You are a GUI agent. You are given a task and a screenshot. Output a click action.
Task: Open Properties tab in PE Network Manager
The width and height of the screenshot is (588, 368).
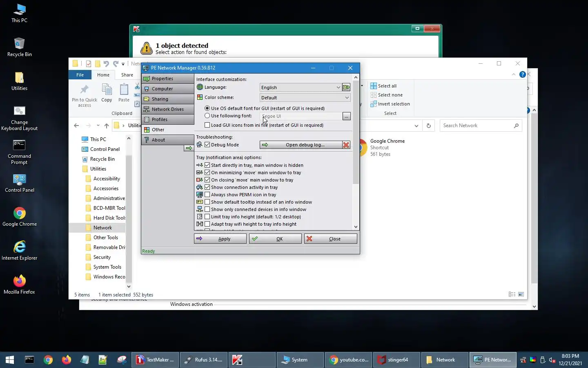click(168, 79)
